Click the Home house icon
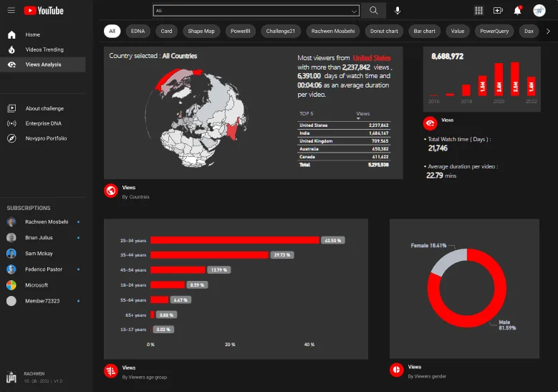The width and height of the screenshot is (558, 392). tap(11, 34)
